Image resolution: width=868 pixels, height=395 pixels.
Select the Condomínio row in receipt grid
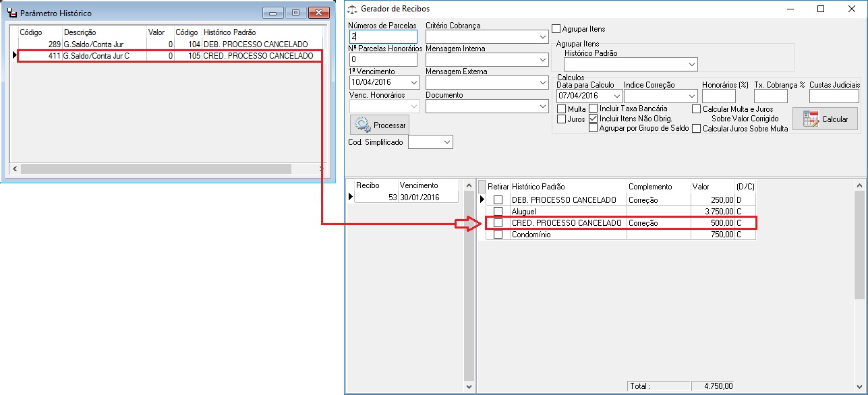[x=567, y=235]
